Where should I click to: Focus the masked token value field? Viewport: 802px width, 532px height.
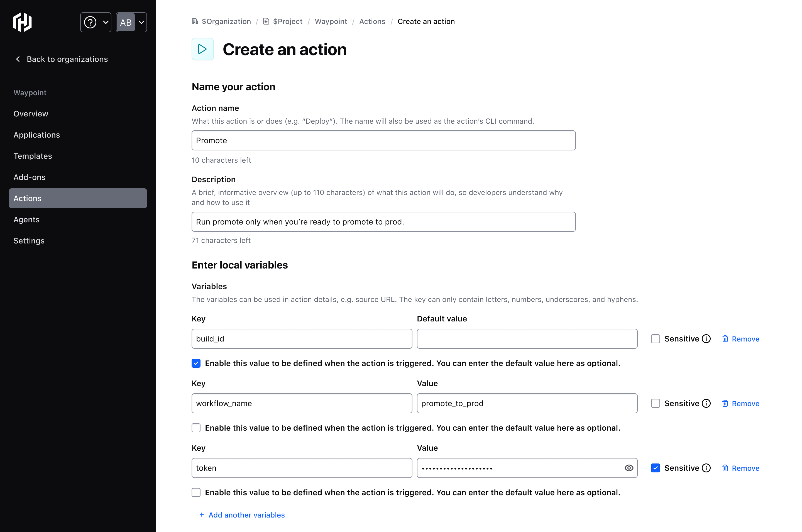click(x=527, y=468)
